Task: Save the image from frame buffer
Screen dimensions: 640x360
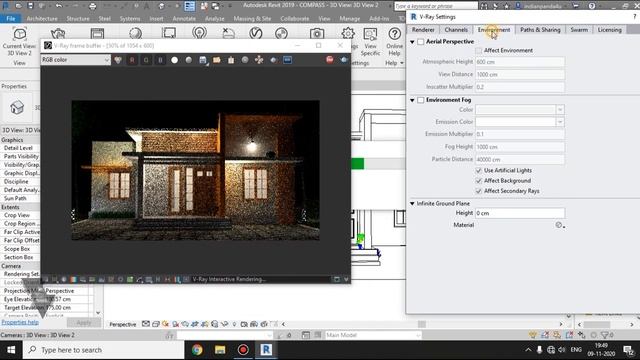Action: tap(203, 60)
